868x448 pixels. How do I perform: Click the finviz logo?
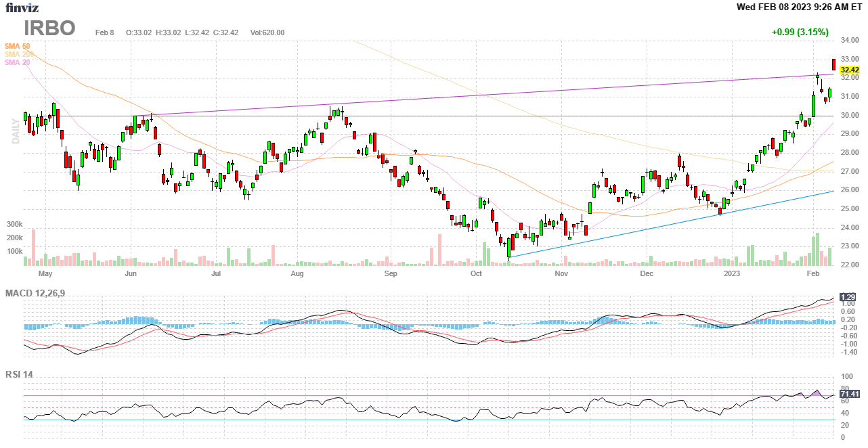coord(22,7)
